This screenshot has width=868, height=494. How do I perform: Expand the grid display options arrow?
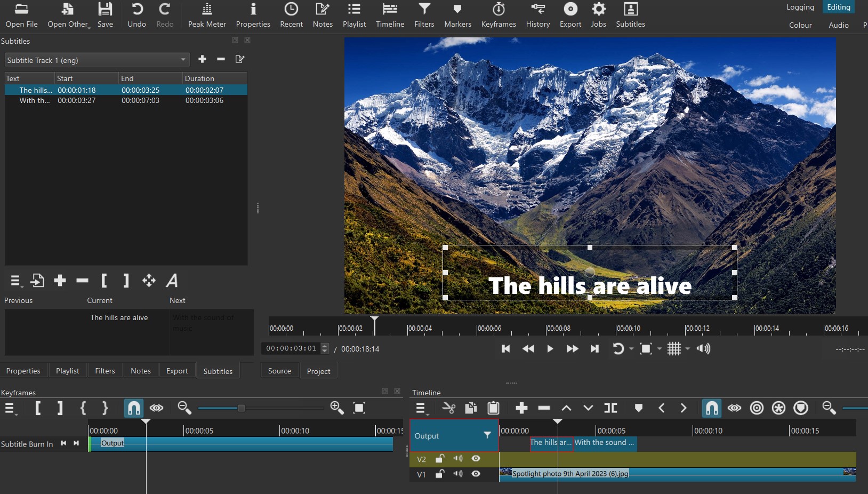[688, 349]
